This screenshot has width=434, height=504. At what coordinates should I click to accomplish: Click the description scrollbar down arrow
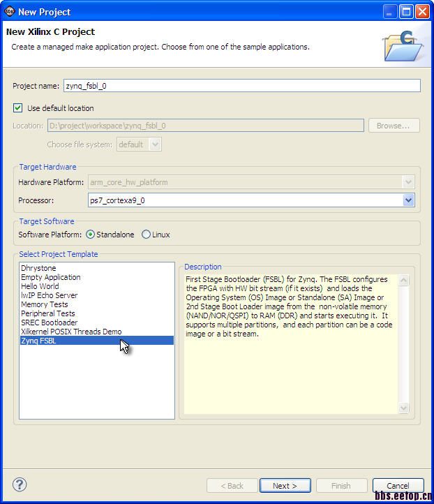point(403,408)
